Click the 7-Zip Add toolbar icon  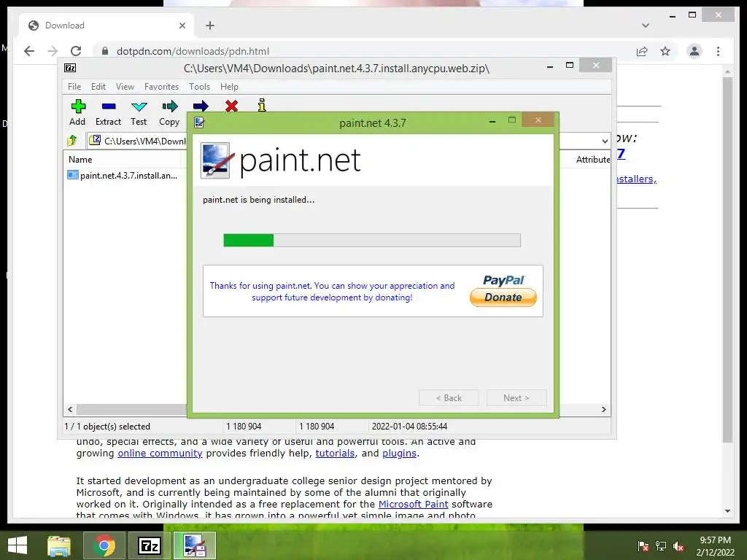point(77,106)
